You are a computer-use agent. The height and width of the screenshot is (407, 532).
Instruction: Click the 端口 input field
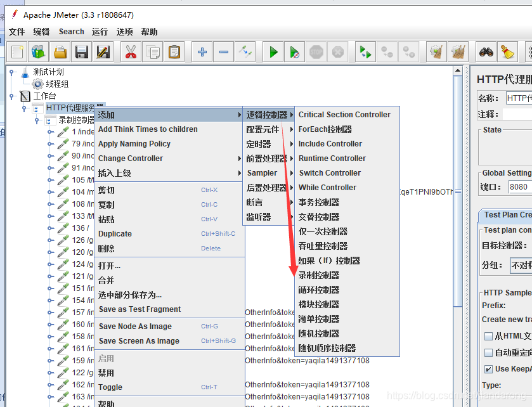[x=520, y=187]
